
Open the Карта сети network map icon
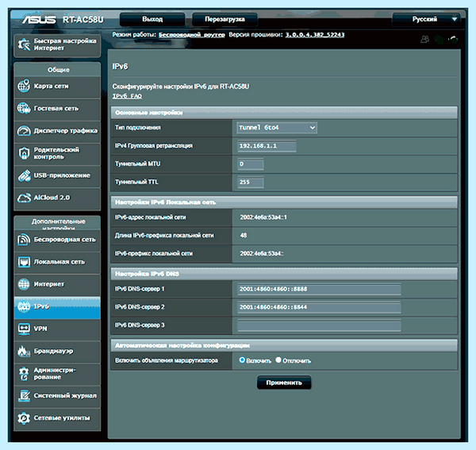(x=24, y=86)
